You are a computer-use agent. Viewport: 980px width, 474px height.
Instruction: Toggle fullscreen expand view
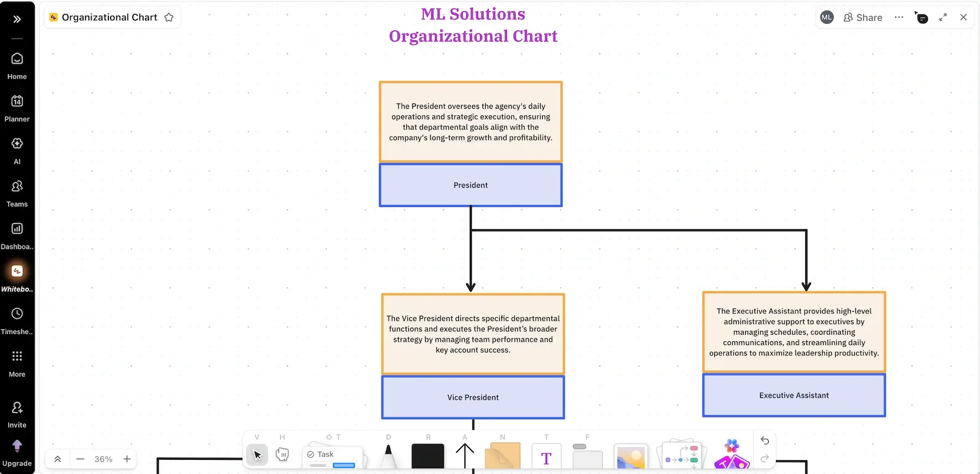943,17
